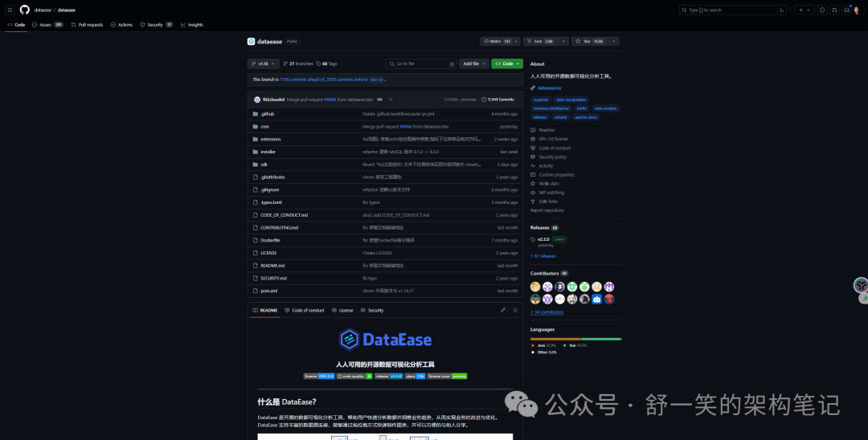Viewport: 868px width, 440px height.
Task: Open the core folder
Action: pos(264,127)
